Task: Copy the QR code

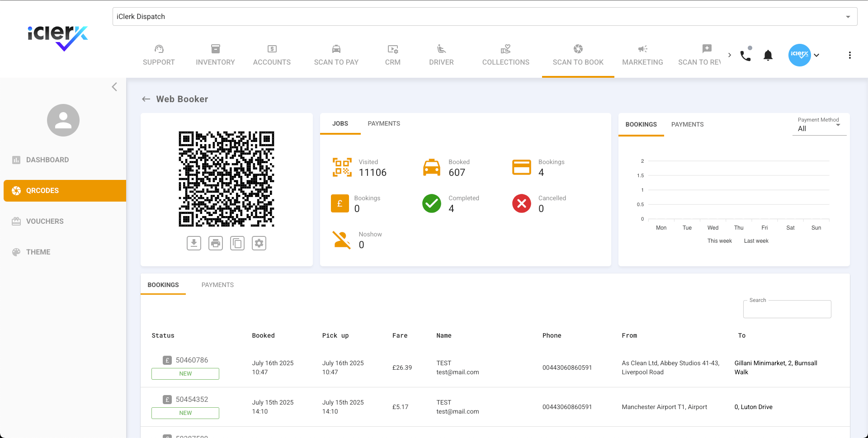Action: click(237, 243)
